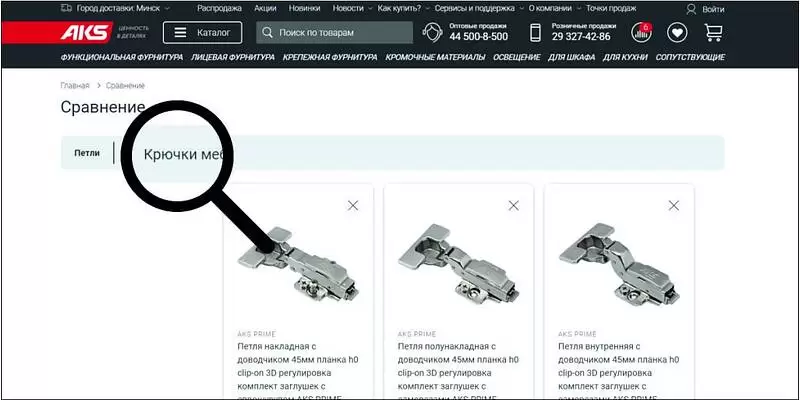Screen dimensions: 800x400
Task: Remove second hinge from comparison
Action: (x=513, y=205)
